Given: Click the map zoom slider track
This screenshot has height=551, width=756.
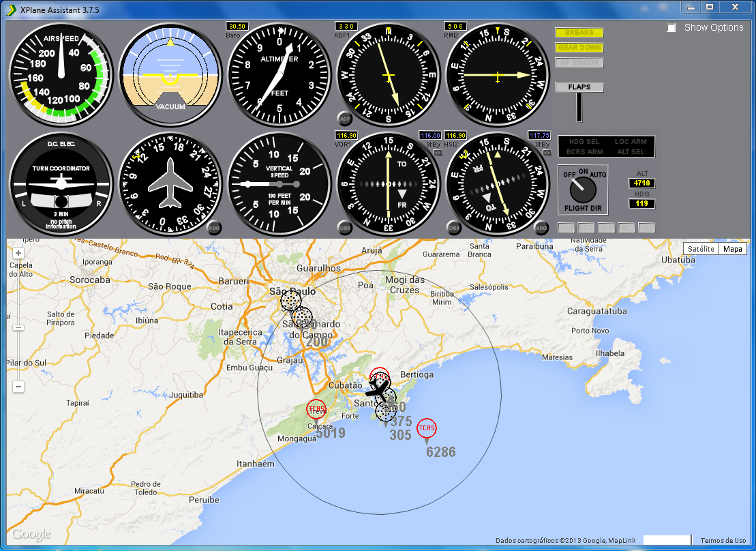Looking at the screenshot, I should 18,355.
